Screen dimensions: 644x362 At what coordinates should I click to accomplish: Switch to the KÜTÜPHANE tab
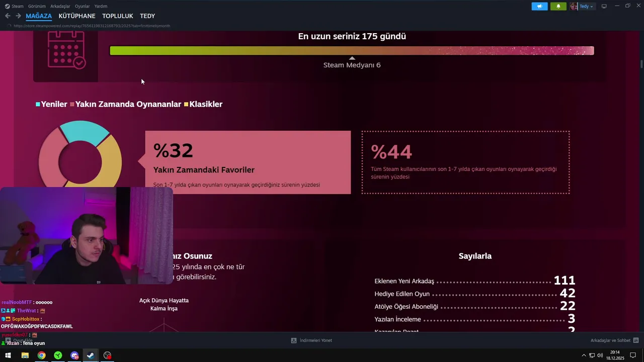(77, 16)
